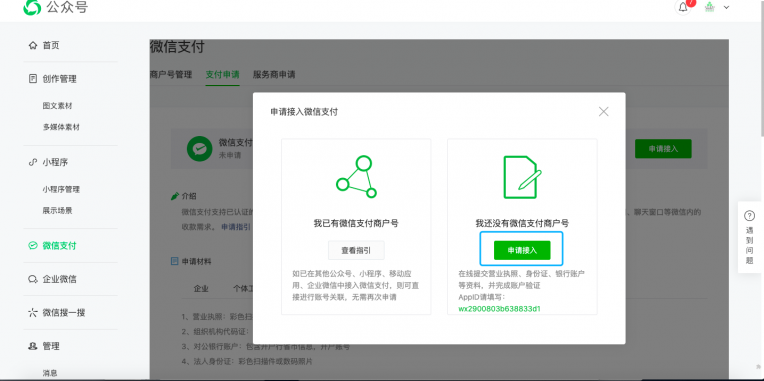Screen dimensions: 764x381
Task: Click the 申请材料 list icon
Action: (x=175, y=261)
